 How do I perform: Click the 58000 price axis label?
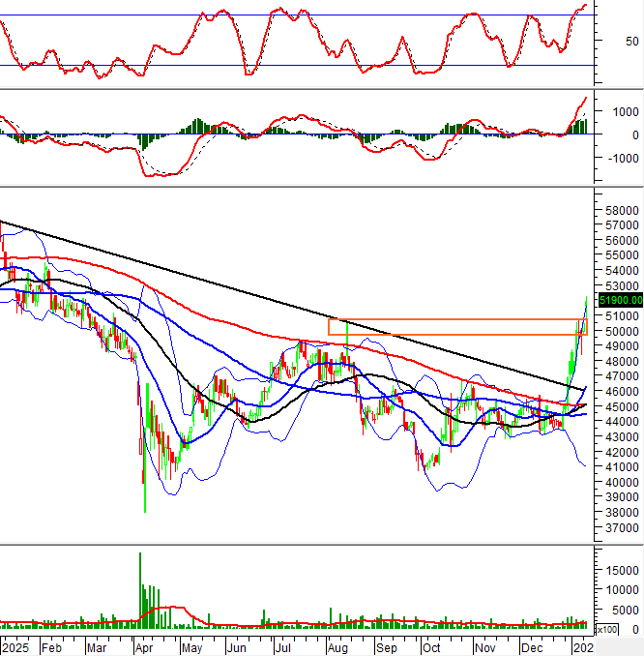click(615, 210)
